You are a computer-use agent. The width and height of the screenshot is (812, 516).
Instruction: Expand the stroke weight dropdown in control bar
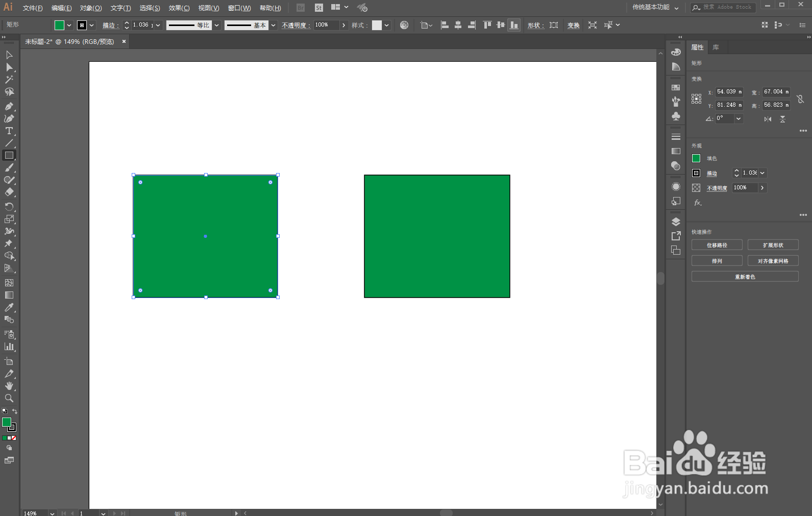click(x=158, y=25)
